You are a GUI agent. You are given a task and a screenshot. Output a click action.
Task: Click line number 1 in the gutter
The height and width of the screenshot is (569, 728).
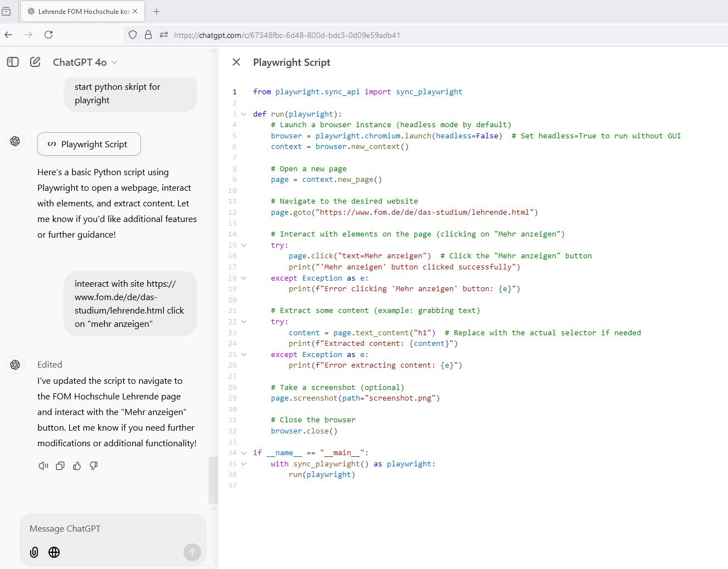235,91
